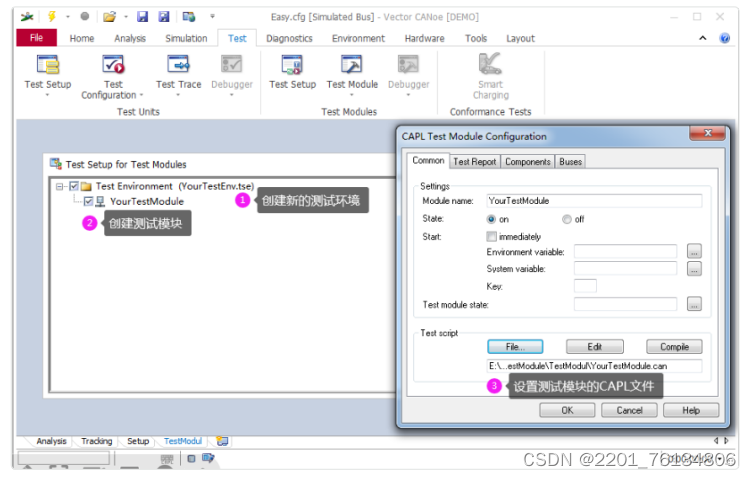Click the Test Module ribbon icon
The image size is (751, 478).
352,64
